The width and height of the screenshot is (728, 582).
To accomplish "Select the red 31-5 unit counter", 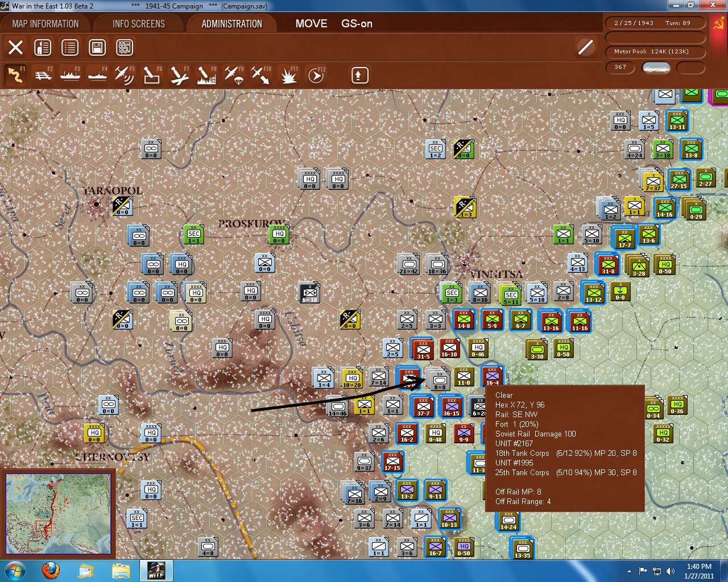I will pyautogui.click(x=423, y=348).
